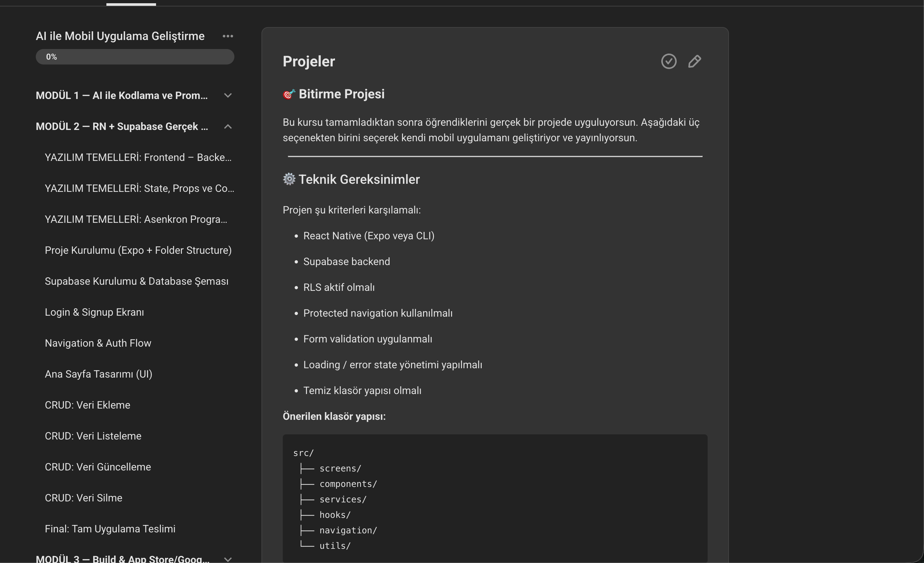The height and width of the screenshot is (563, 924).
Task: Open MODÜL 2 — RN + Supabase section title
Action: [122, 126]
